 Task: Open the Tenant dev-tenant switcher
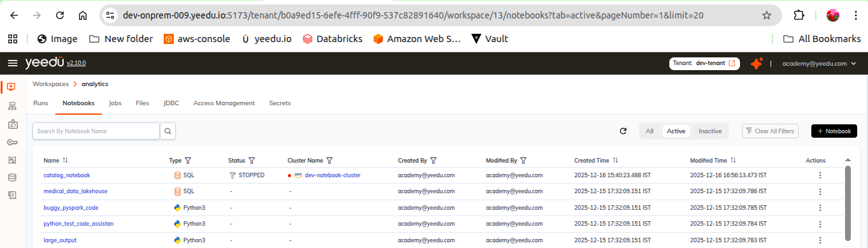coord(704,63)
